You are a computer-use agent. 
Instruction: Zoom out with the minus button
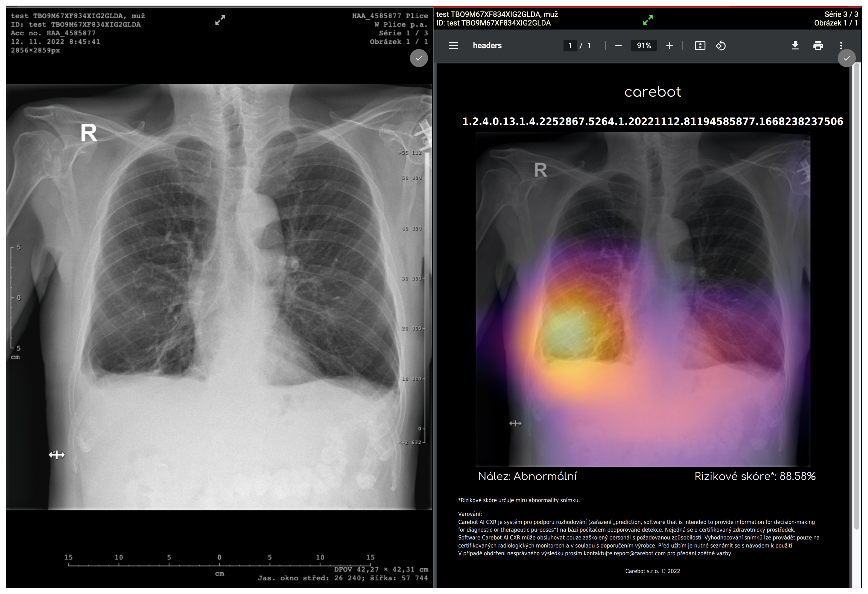point(618,45)
